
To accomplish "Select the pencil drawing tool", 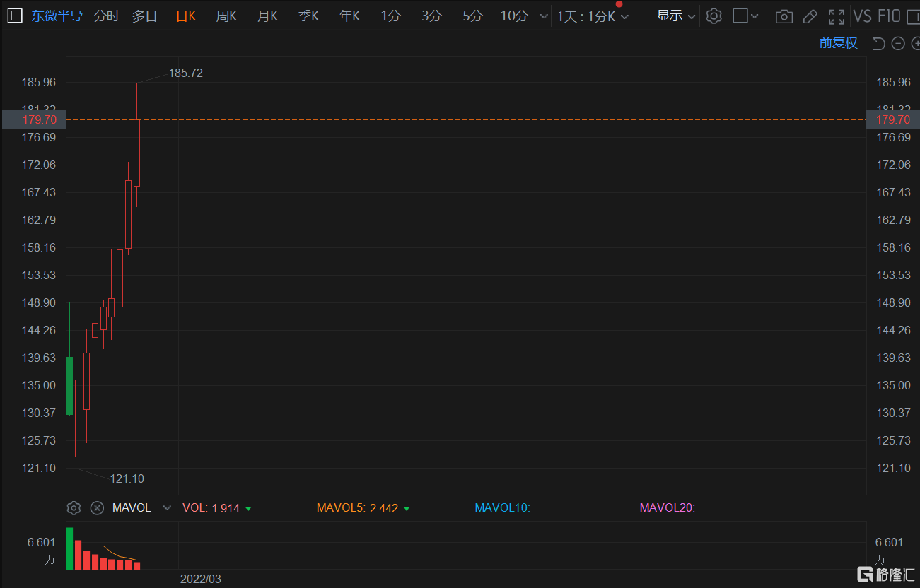I will (x=810, y=16).
